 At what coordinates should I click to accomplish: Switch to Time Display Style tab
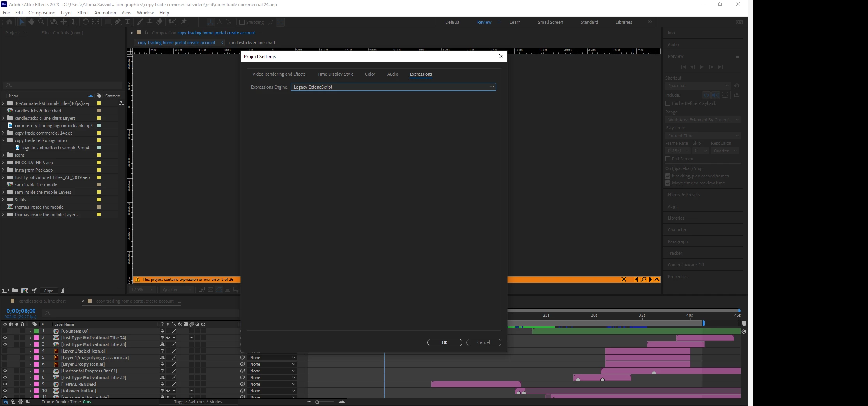[x=335, y=74]
